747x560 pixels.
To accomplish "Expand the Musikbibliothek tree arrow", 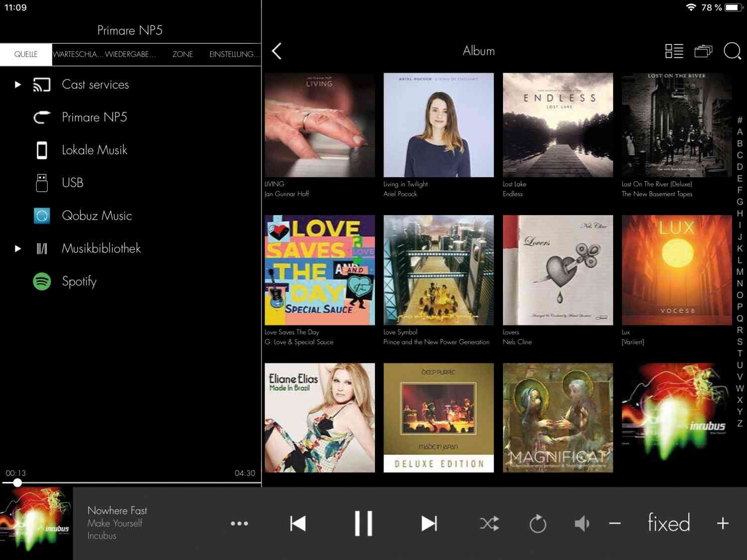I will (18, 248).
